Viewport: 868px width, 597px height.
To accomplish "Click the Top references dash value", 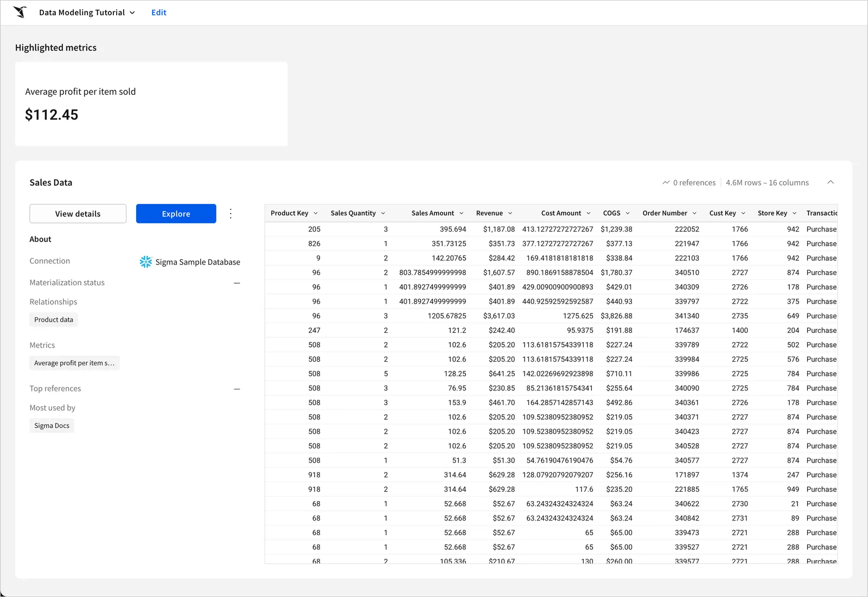I will tap(237, 389).
